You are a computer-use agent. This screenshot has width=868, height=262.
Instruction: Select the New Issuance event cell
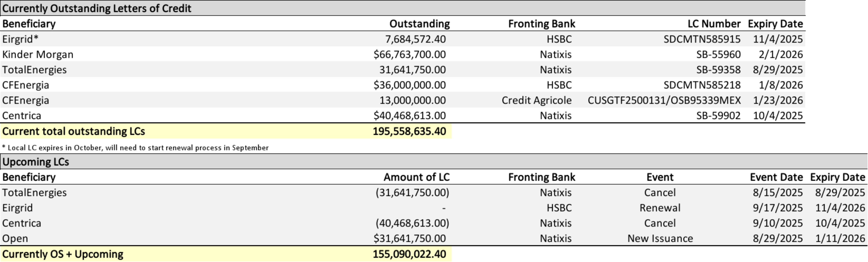(x=660, y=238)
